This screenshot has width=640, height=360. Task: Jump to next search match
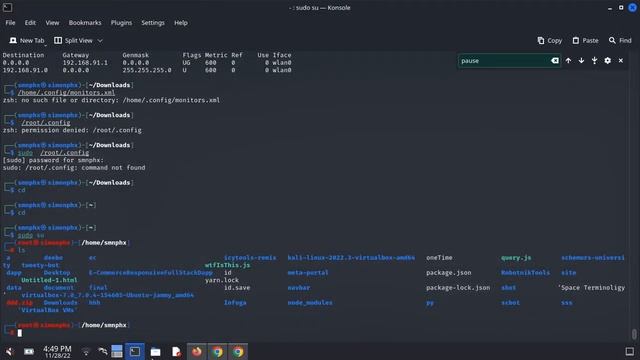[x=581, y=60]
